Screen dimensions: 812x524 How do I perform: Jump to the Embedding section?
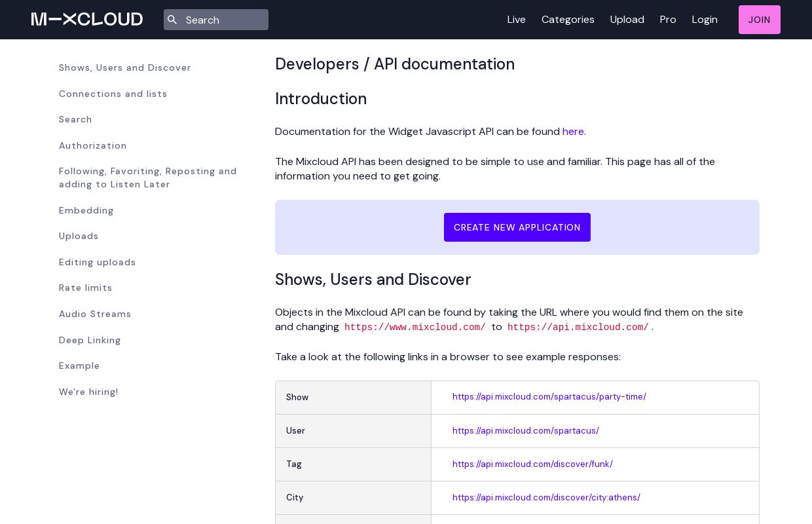(x=86, y=210)
